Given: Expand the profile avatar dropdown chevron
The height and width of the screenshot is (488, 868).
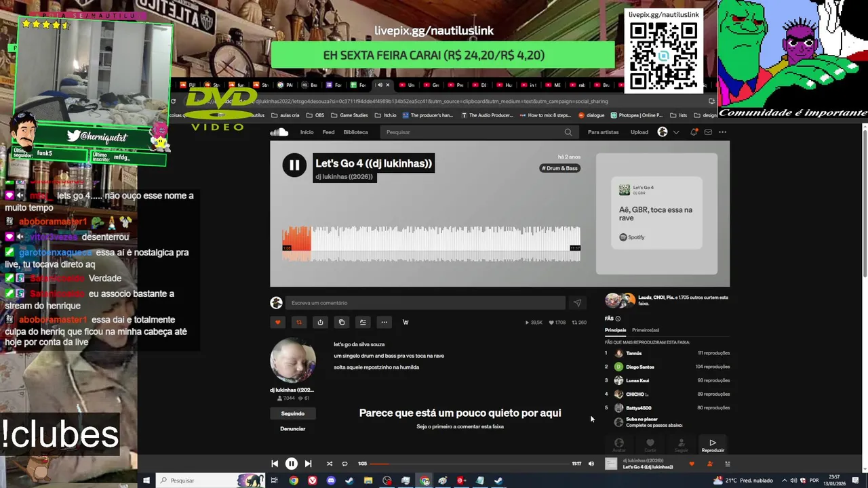Looking at the screenshot, I should 676,132.
